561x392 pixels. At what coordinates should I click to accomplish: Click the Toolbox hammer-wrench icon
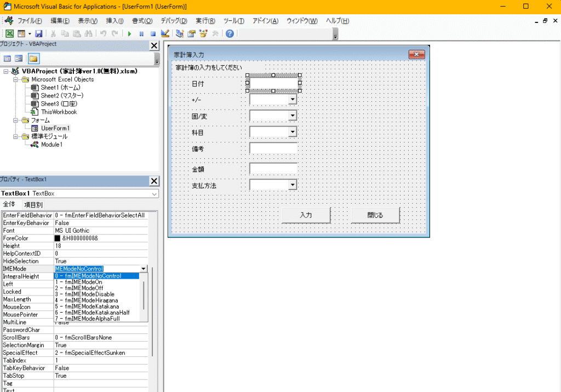(215, 33)
